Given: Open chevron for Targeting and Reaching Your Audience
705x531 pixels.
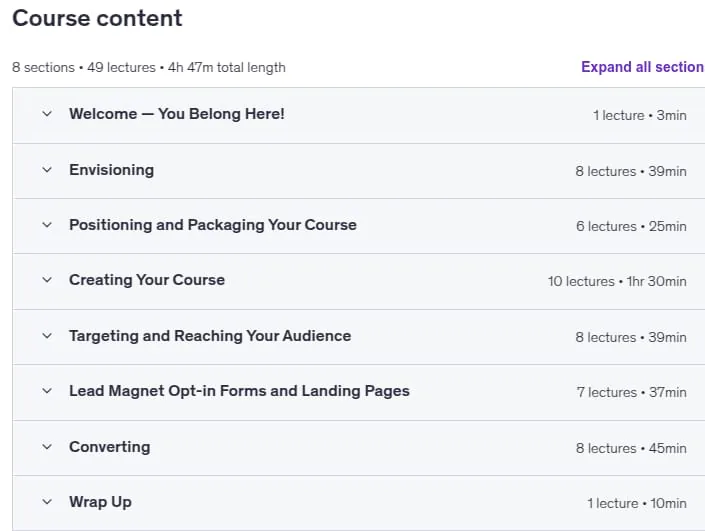Looking at the screenshot, I should point(47,336).
